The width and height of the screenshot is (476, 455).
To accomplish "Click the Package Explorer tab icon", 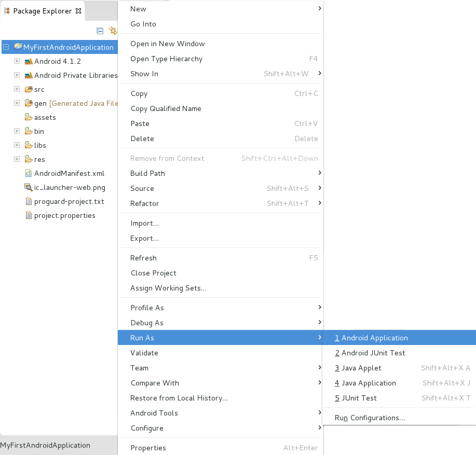I will pos(7,11).
